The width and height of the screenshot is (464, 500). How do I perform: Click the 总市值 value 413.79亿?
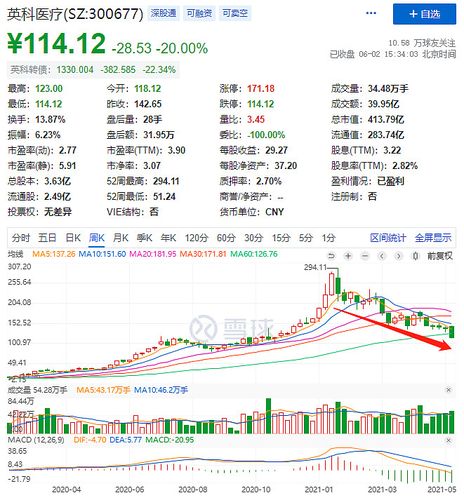click(x=386, y=119)
